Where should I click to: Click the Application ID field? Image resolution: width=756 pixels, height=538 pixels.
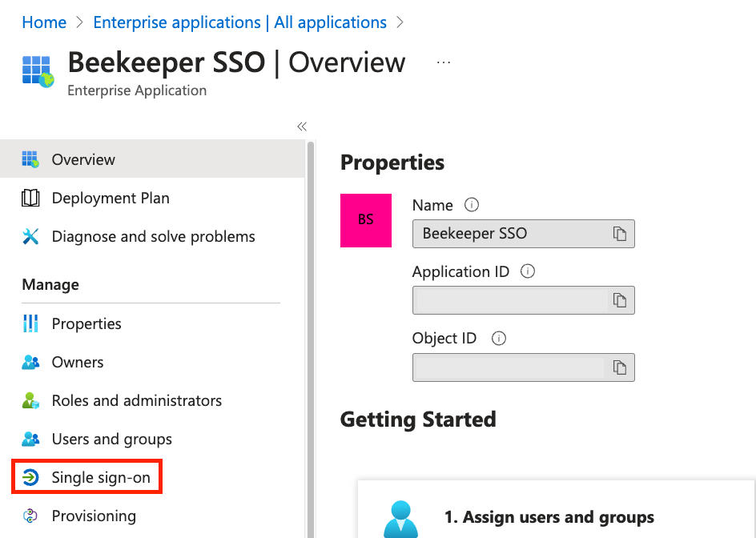[x=524, y=300]
